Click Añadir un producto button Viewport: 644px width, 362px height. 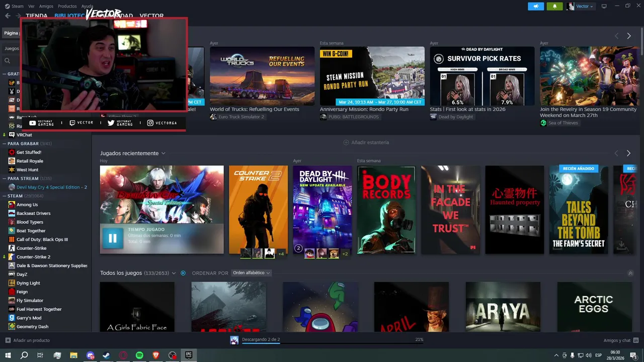coord(28,340)
